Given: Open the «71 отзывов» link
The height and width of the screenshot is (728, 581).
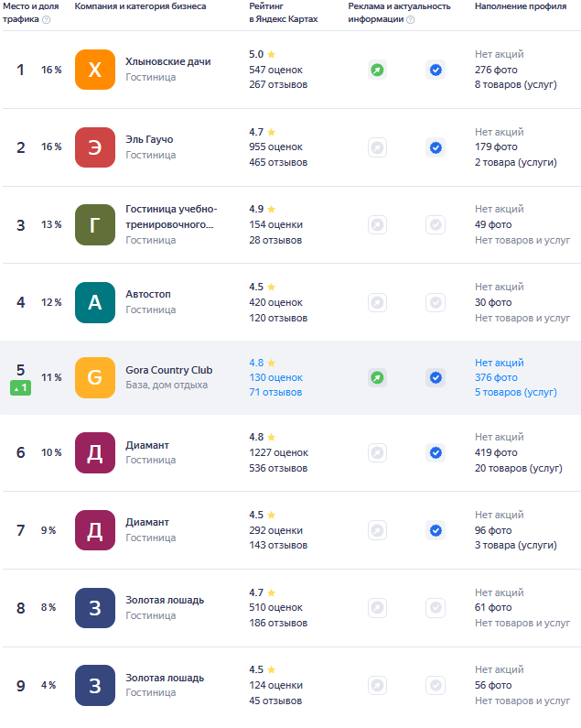Looking at the screenshot, I should tap(275, 392).
